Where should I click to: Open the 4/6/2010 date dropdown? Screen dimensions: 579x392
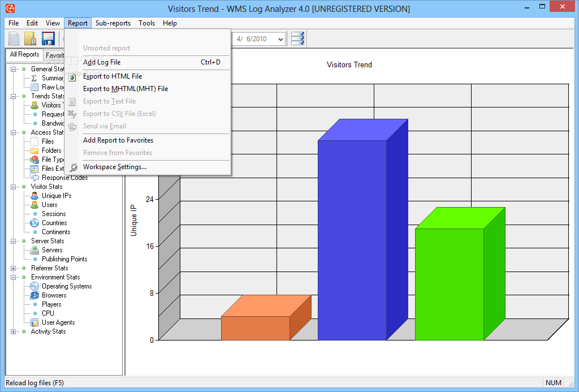point(280,39)
